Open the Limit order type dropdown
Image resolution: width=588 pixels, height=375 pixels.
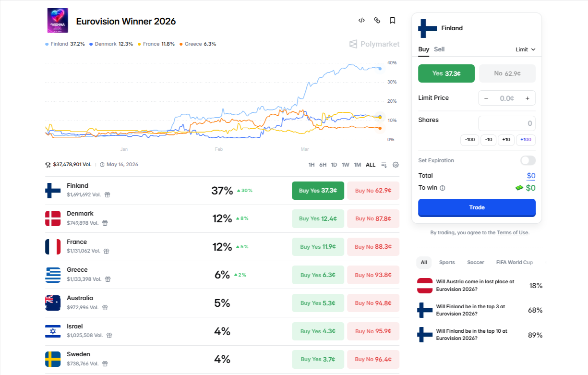click(x=524, y=49)
